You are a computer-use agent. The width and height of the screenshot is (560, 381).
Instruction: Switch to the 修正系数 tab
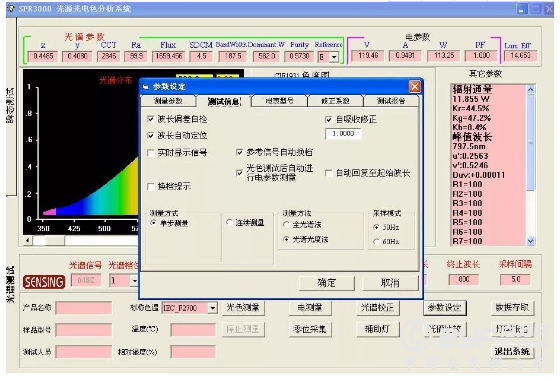(335, 101)
